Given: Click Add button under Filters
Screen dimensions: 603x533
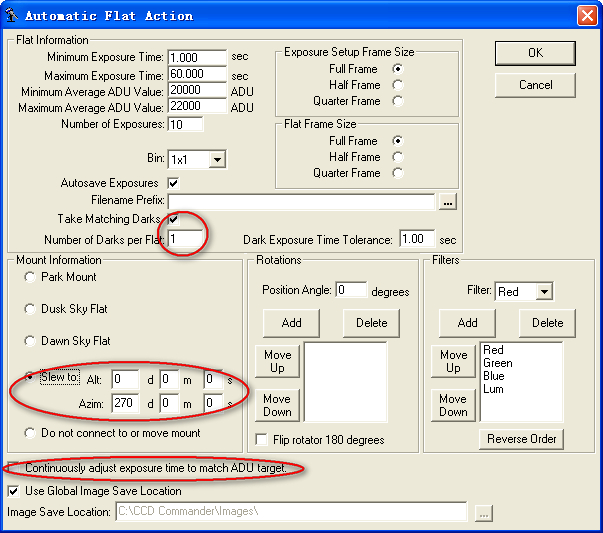Looking at the screenshot, I should [467, 323].
